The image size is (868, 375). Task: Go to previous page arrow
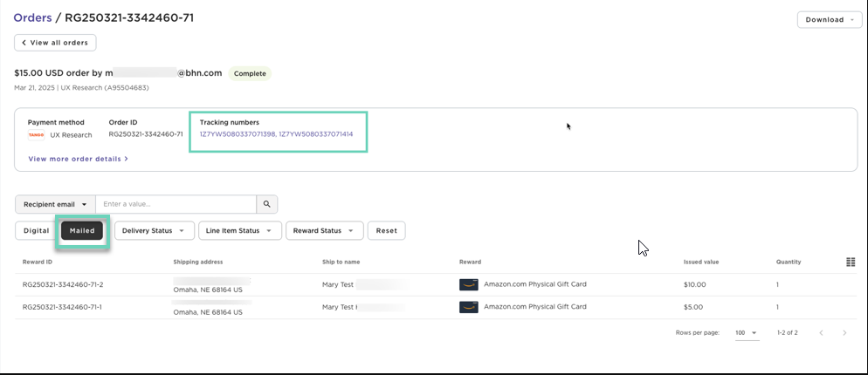pos(821,333)
